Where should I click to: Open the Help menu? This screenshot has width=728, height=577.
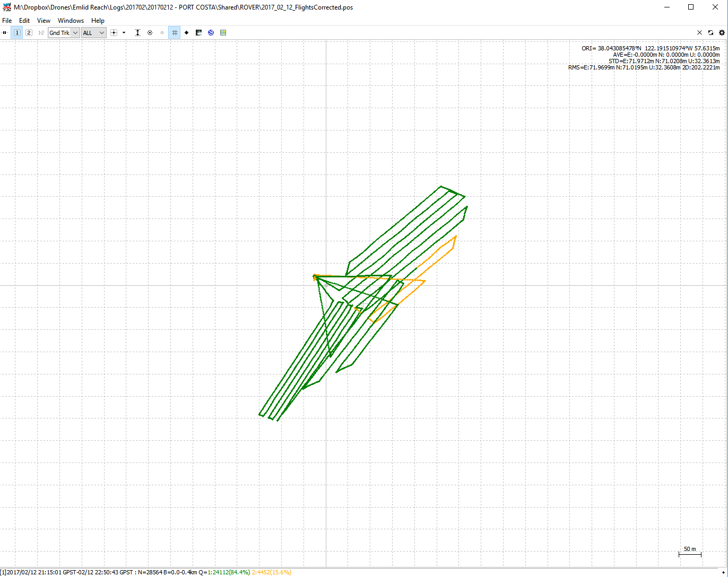point(98,21)
